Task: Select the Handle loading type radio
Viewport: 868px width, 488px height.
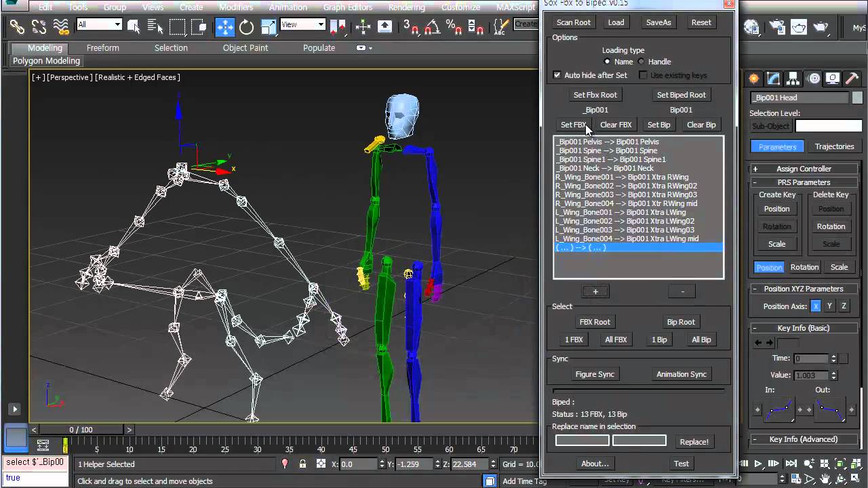Action: [x=641, y=62]
